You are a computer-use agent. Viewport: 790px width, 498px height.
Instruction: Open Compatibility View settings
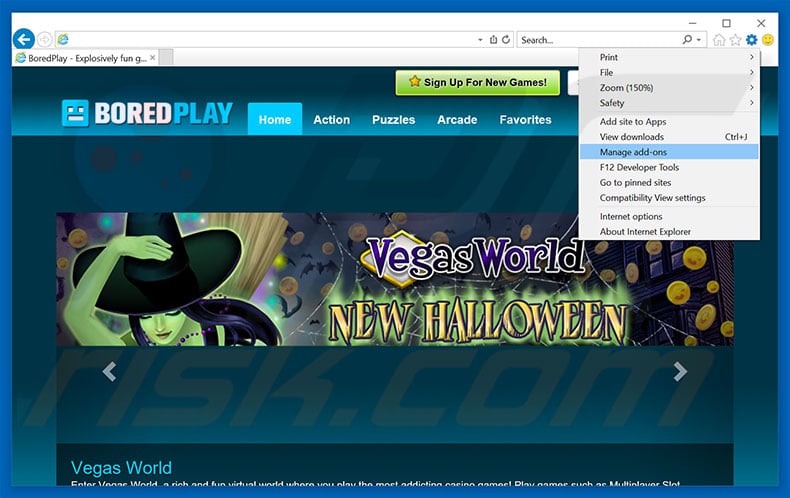coord(669,198)
